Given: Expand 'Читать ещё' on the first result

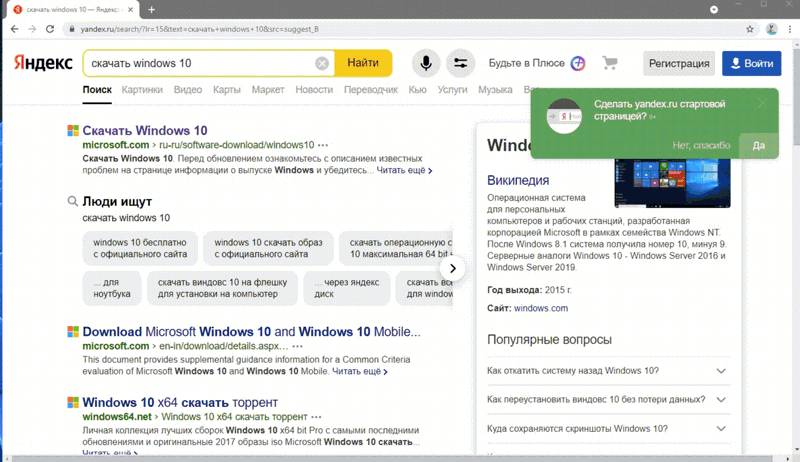Looking at the screenshot, I should (404, 170).
